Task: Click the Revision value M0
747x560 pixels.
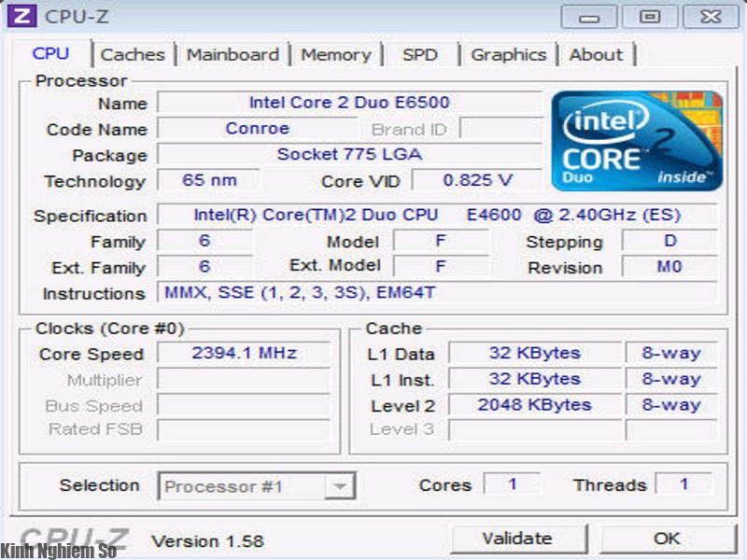Action: pos(669,267)
